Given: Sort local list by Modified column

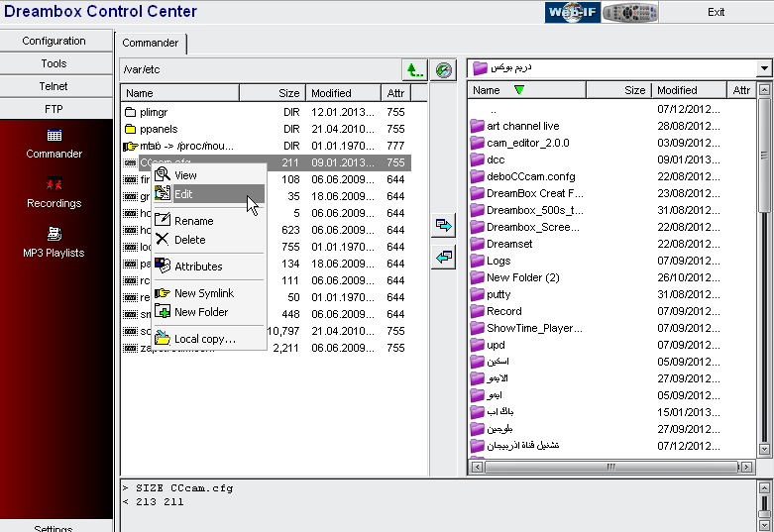Looking at the screenshot, I should click(689, 90).
